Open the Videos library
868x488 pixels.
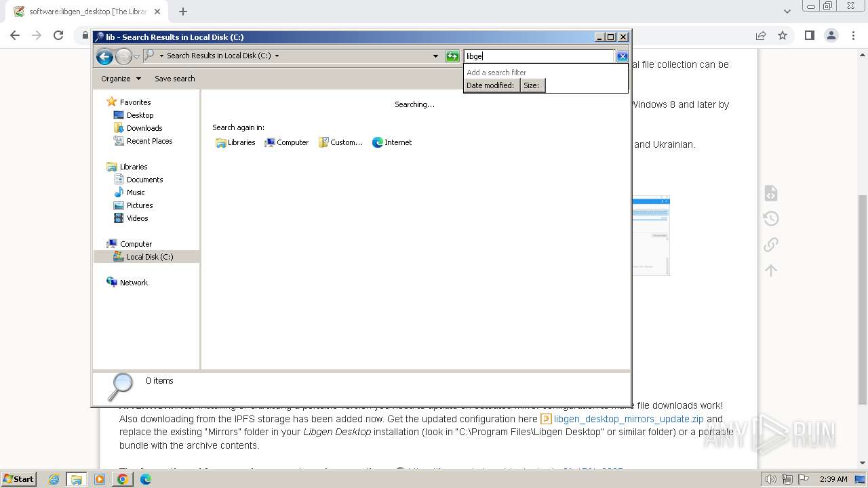[x=137, y=218]
